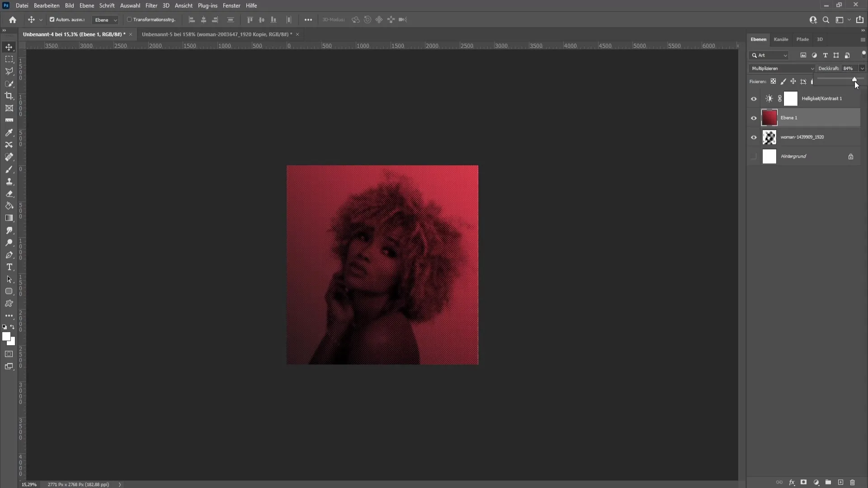Hide the Ebene 1 layer

[754, 118]
